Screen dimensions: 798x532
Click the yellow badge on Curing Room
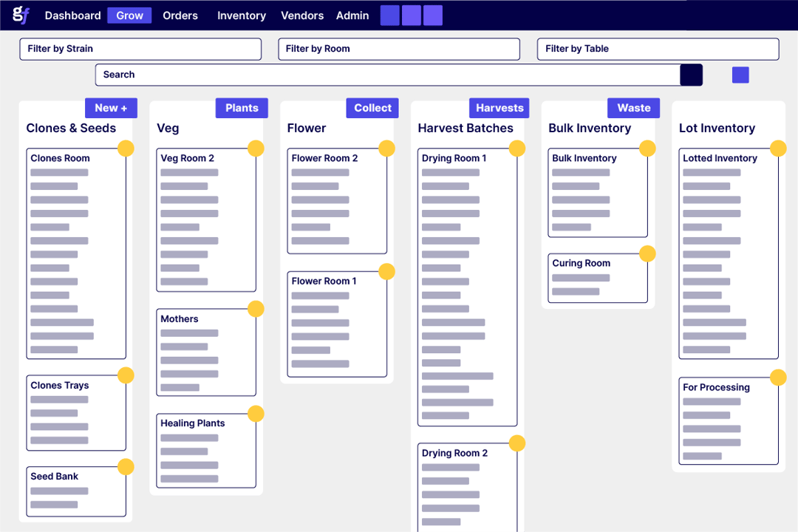pyautogui.click(x=647, y=254)
